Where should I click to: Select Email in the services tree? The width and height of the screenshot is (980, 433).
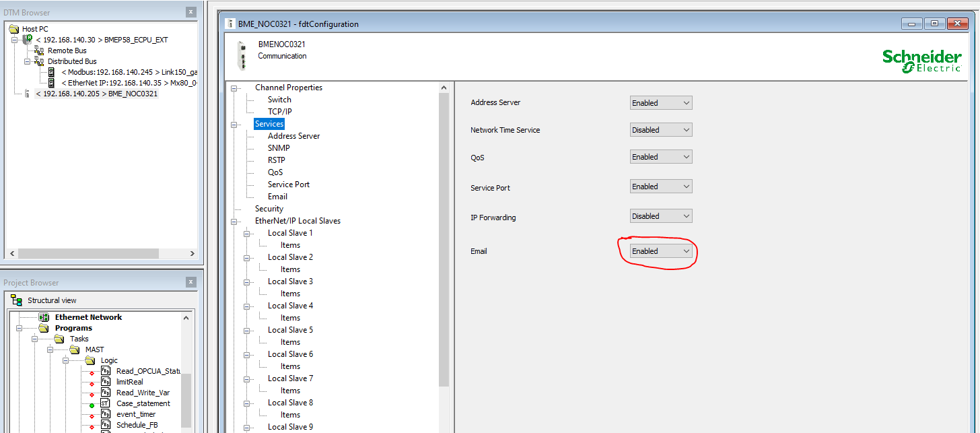coord(277,197)
